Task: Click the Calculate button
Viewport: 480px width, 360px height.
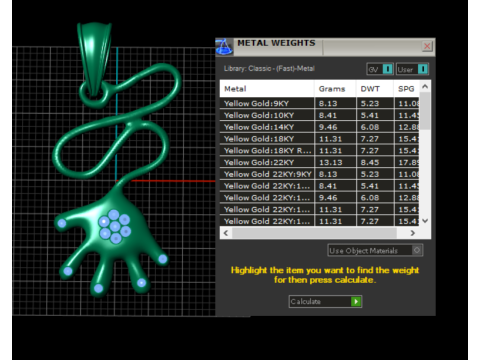Action: tap(325, 301)
